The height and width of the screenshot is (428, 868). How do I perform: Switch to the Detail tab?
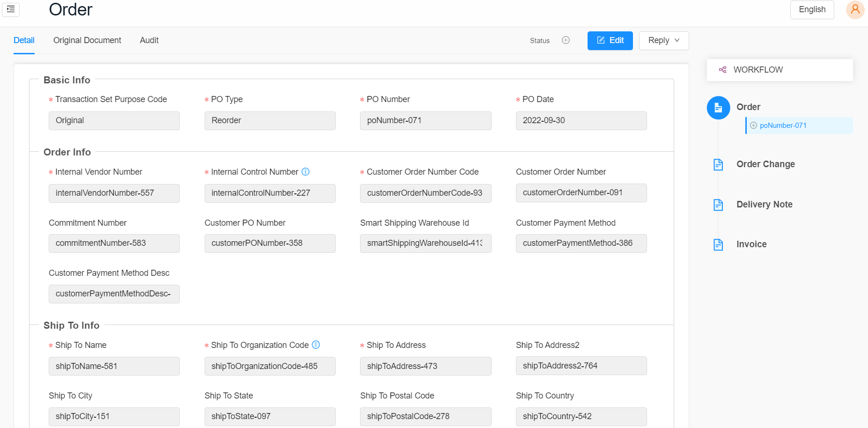pyautogui.click(x=24, y=40)
